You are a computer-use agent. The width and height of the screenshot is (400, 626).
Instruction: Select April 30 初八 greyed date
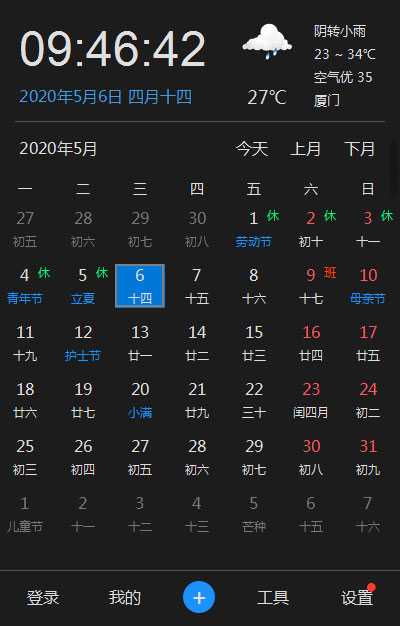(x=197, y=229)
